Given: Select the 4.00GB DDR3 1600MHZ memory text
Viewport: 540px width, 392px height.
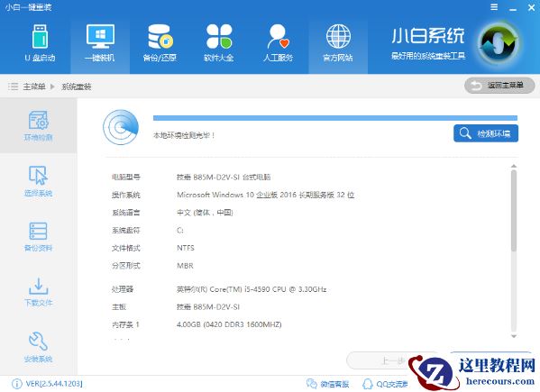Looking at the screenshot, I should click(229, 324).
